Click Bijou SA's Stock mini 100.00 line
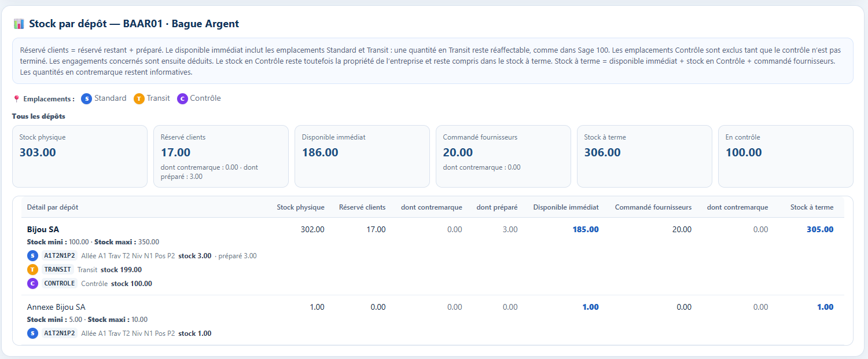This screenshot has height=359, width=868. pos(93,242)
